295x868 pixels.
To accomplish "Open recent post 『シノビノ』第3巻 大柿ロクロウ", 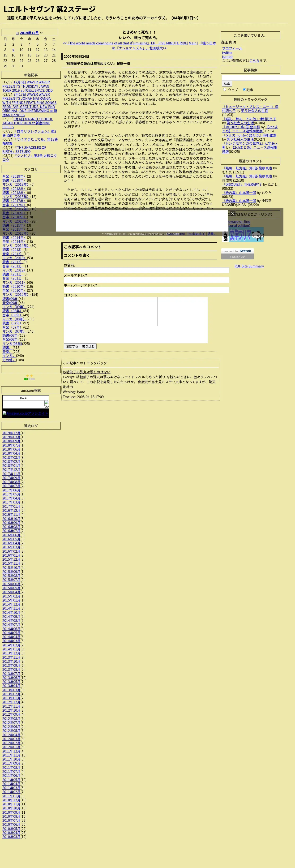I will coord(30,158).
